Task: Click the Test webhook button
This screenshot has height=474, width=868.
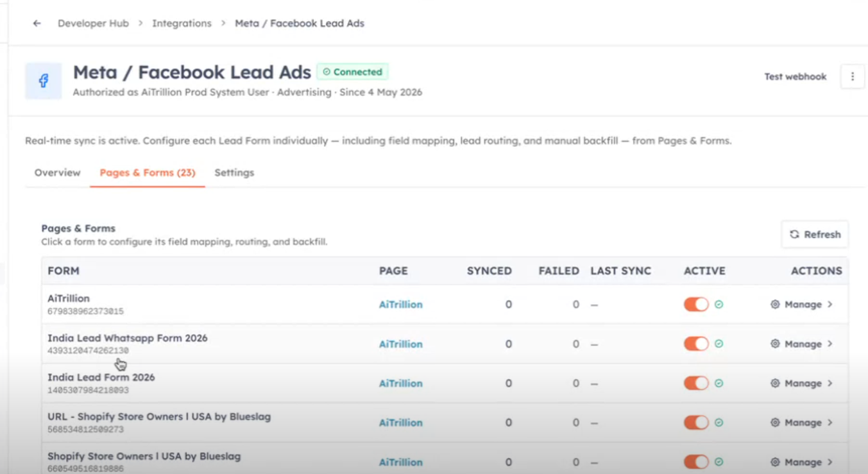Action: pyautogui.click(x=796, y=76)
